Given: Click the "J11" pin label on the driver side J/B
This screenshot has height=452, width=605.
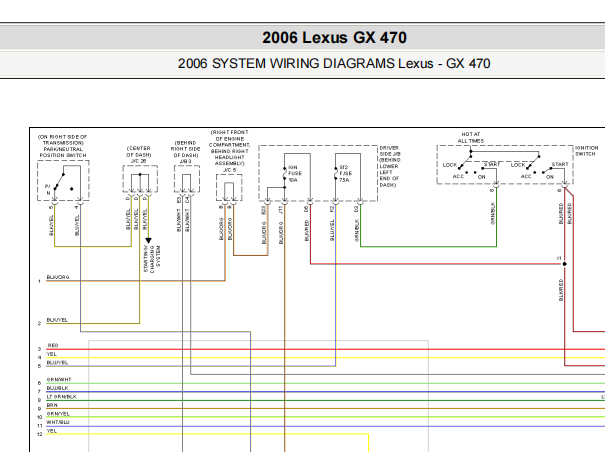Looking at the screenshot, I should [281, 210].
